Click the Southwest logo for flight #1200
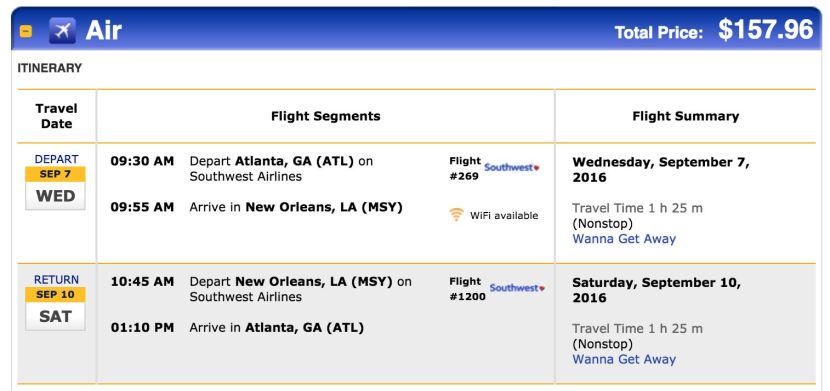The image size is (830, 391). tap(517, 288)
